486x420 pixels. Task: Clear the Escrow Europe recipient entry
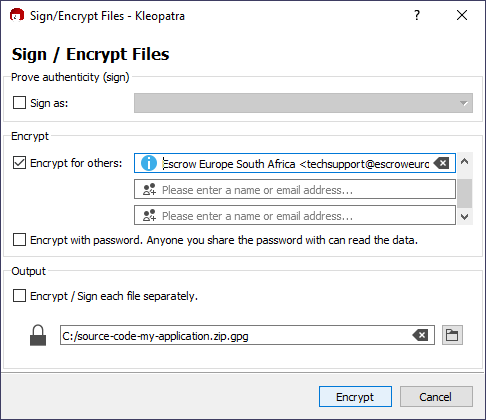coord(442,163)
